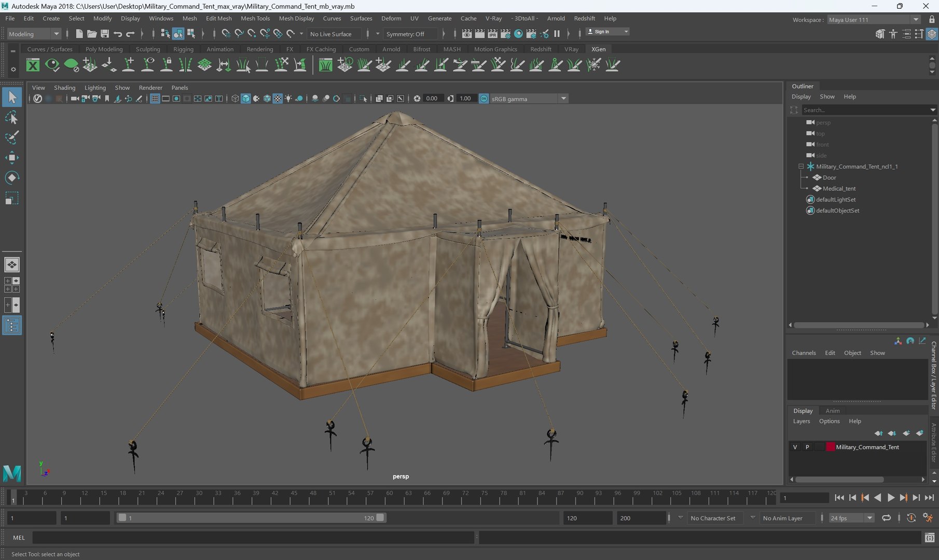Choose the Move tool in the toolbox
Image resolution: width=939 pixels, height=560 pixels.
click(12, 158)
